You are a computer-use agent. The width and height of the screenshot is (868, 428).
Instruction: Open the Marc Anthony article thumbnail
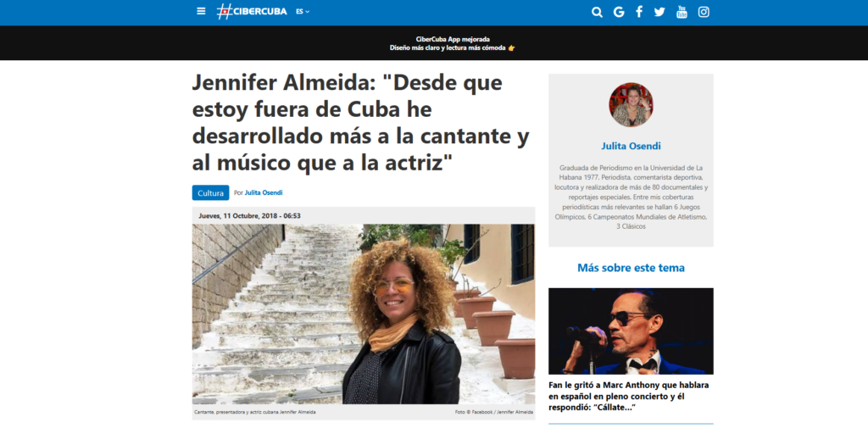click(x=631, y=331)
